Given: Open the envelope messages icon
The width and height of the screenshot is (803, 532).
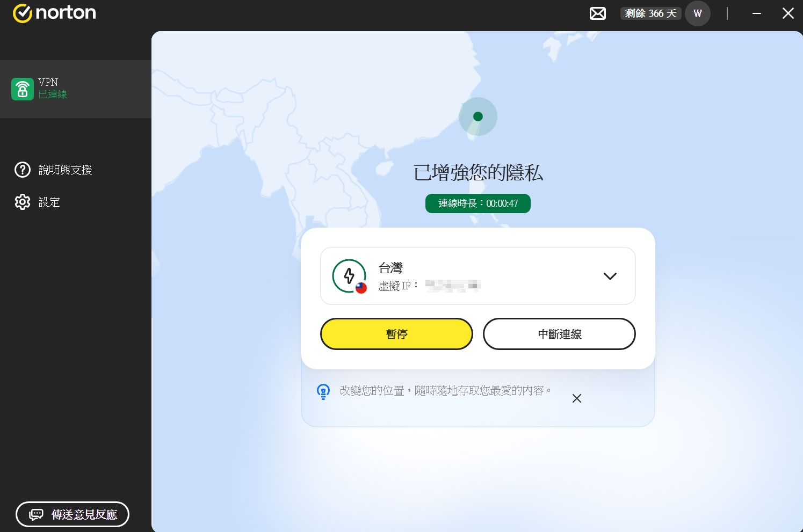Looking at the screenshot, I should click(597, 13).
